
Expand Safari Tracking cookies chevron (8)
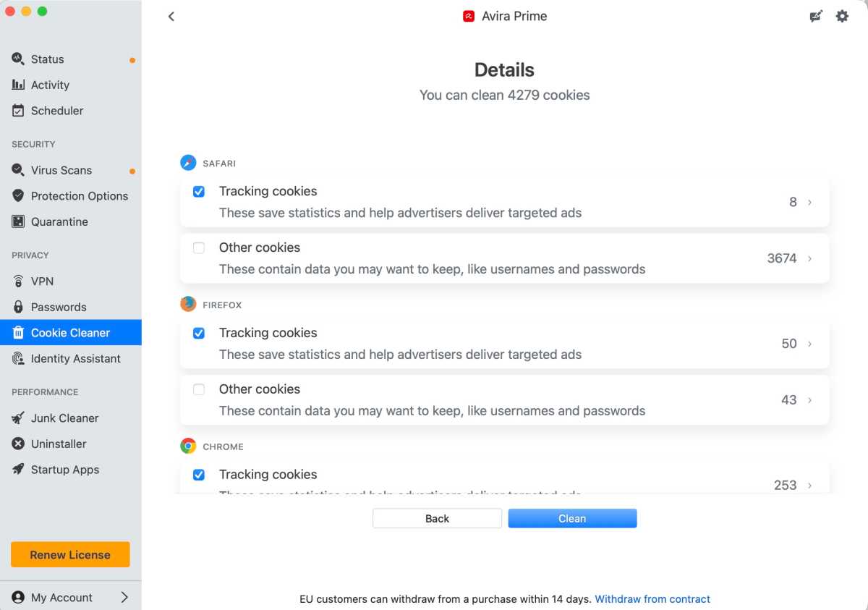pos(809,202)
